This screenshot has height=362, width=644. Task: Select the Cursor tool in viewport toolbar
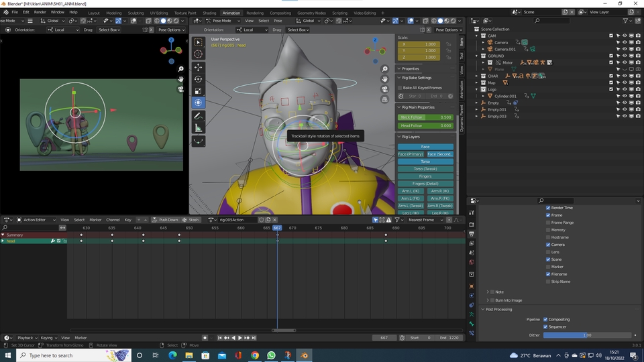(x=199, y=54)
